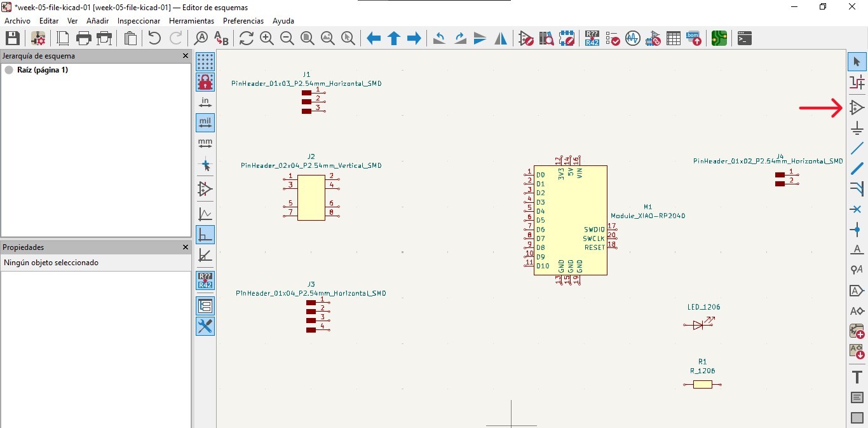
Task: Toggle full-window crosshair cursor
Action: point(205,165)
